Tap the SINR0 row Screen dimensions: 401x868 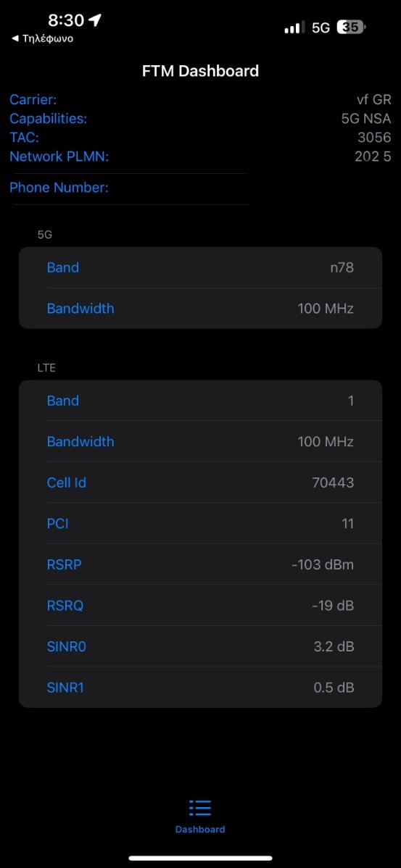200,646
